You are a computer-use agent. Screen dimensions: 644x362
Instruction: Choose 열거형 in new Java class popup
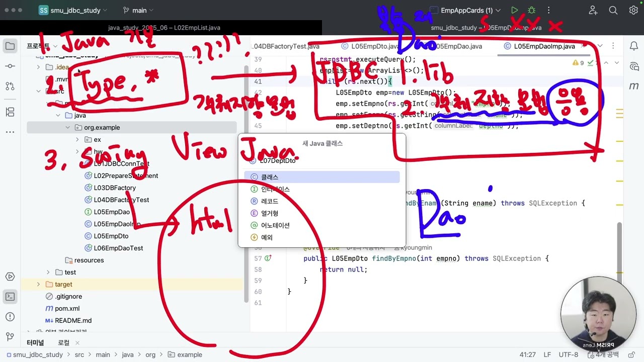(x=322, y=213)
